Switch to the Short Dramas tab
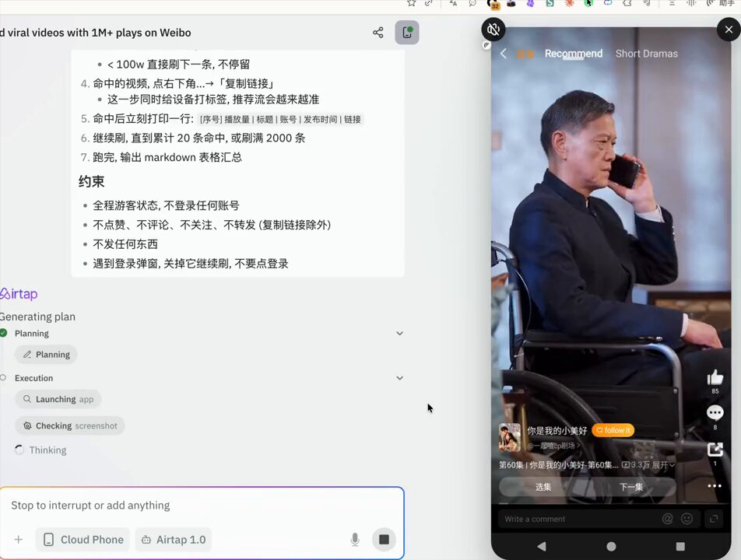Image resolution: width=741 pixels, height=560 pixels. click(646, 54)
